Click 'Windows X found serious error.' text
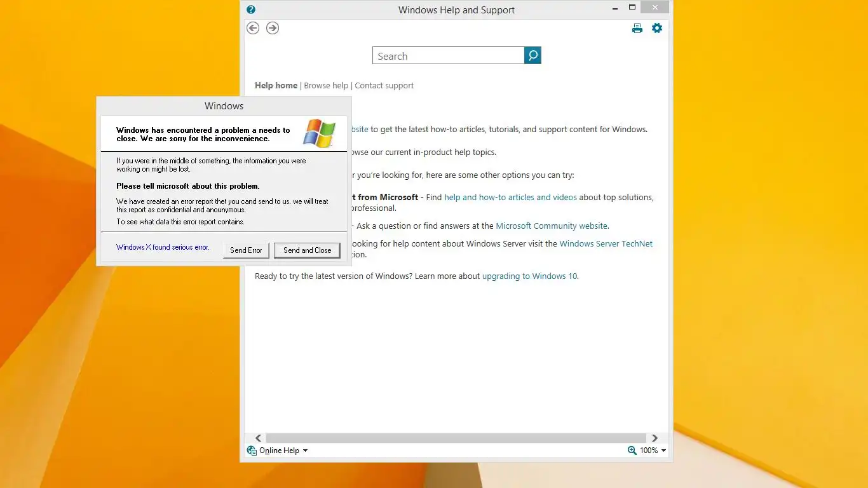The height and width of the screenshot is (488, 868). click(x=163, y=247)
